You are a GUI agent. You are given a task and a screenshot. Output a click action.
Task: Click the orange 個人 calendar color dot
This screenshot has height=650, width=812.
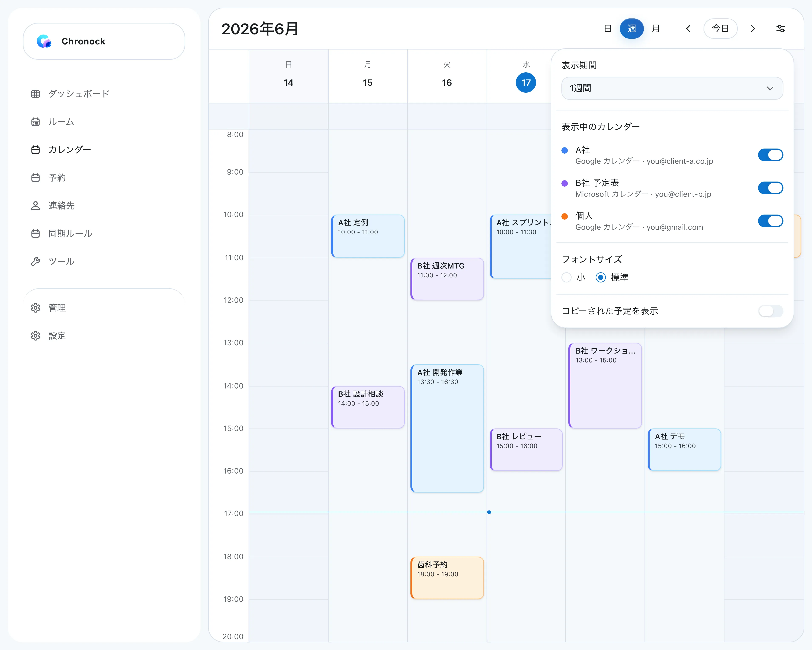[565, 217]
